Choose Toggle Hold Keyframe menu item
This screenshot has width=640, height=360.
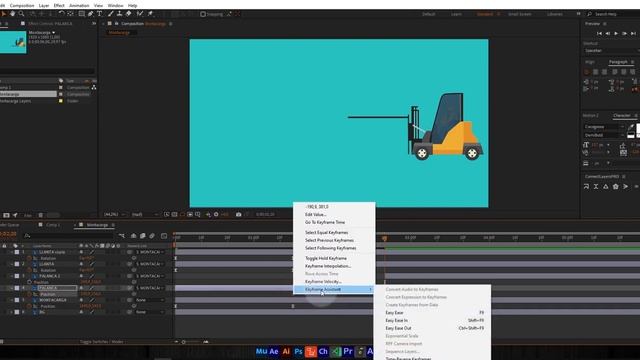[x=326, y=258]
